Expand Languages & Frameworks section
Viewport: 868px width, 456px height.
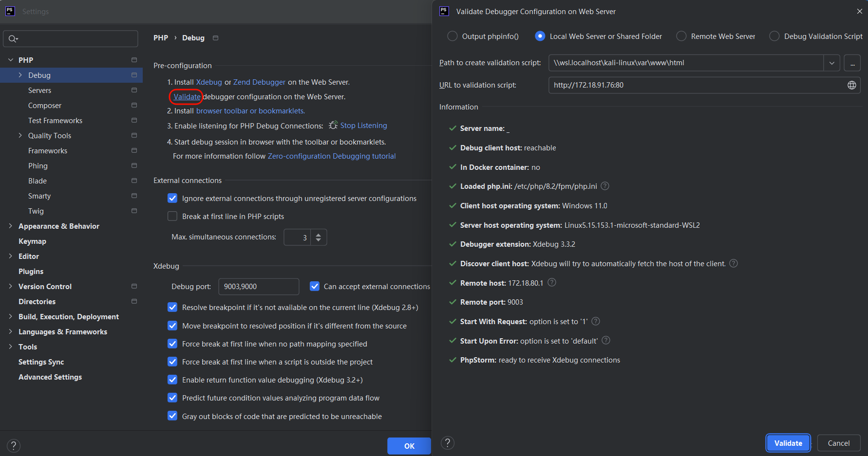click(x=11, y=331)
